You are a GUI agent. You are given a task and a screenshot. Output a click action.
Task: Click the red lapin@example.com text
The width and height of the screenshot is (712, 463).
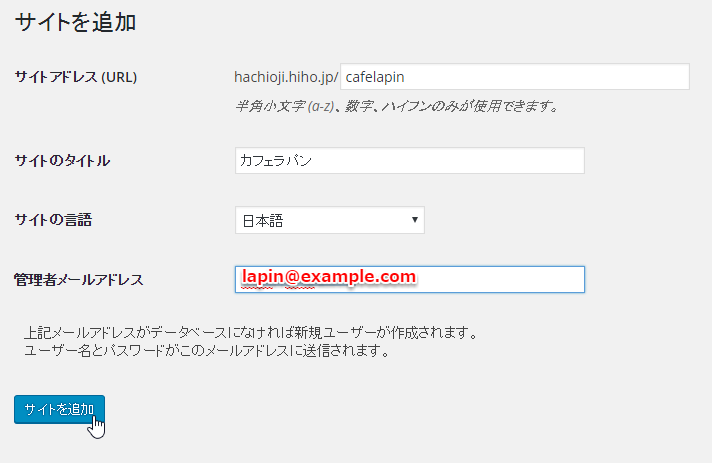(x=328, y=277)
